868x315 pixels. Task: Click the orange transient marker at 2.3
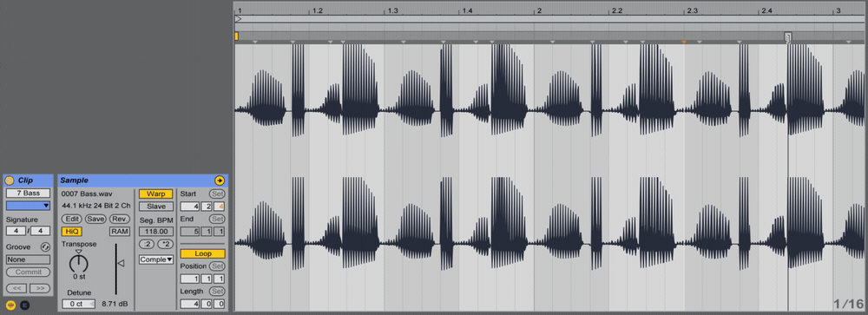point(684,42)
